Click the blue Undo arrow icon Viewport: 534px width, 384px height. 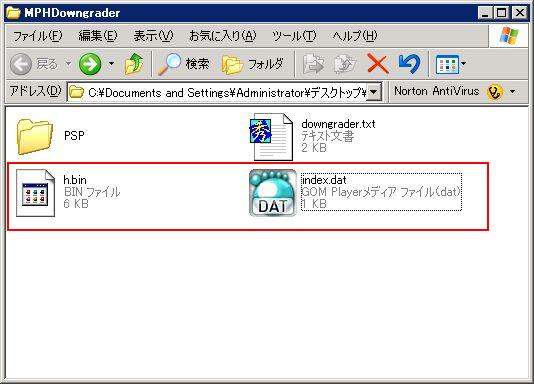click(x=409, y=64)
